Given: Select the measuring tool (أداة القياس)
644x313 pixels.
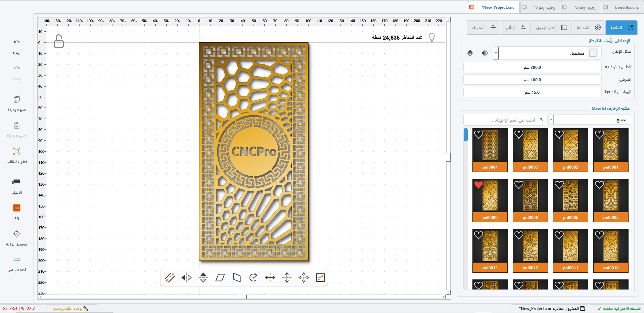Looking at the screenshot, I should coord(17,260).
